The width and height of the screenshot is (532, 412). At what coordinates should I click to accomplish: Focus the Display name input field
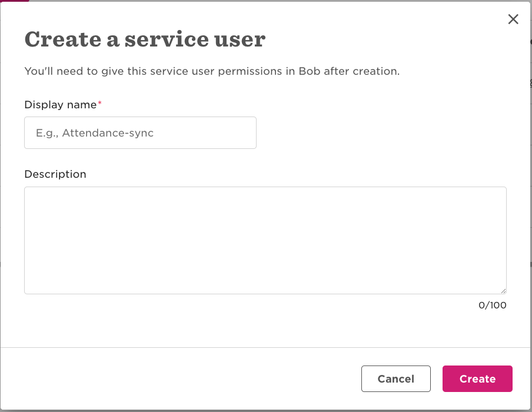click(x=140, y=132)
